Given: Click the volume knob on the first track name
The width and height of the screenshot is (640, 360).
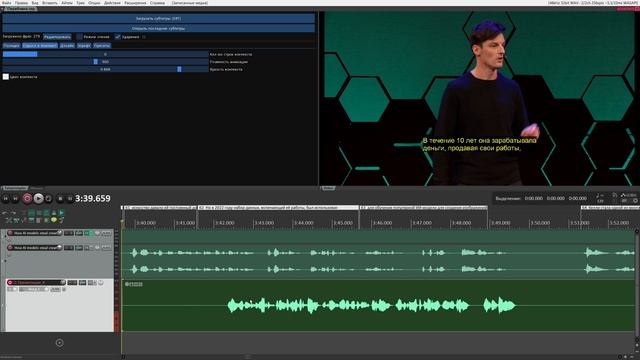Looking at the screenshot, I should click(60, 233).
